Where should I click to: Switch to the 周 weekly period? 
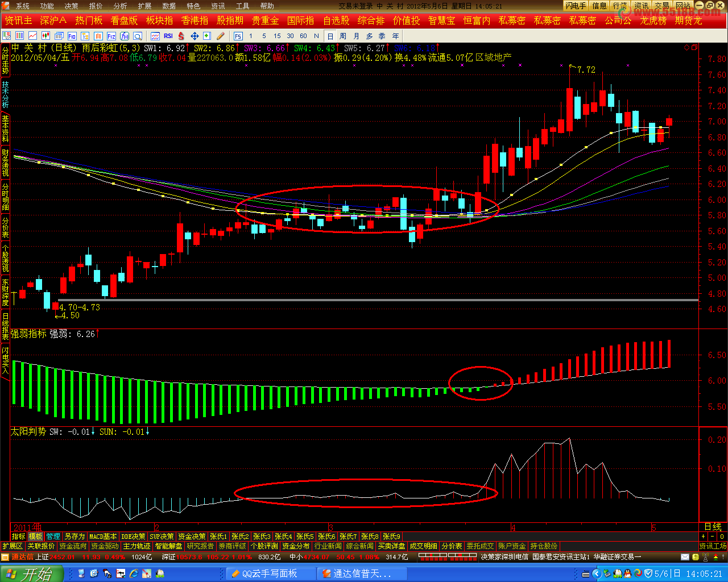click(x=343, y=36)
